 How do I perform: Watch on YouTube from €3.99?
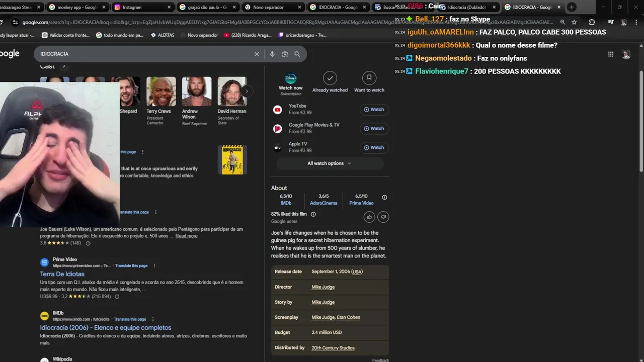click(x=374, y=110)
